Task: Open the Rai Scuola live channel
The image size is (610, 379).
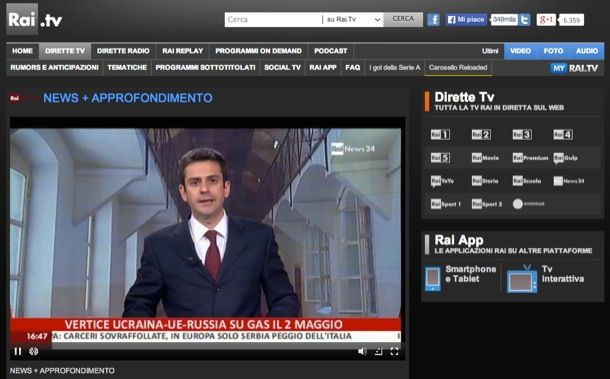Action: [x=527, y=181]
